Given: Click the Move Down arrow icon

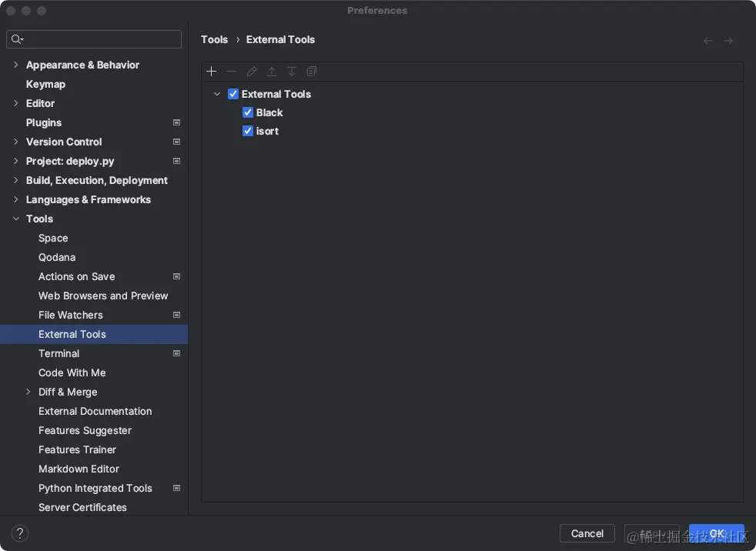Looking at the screenshot, I should point(292,72).
